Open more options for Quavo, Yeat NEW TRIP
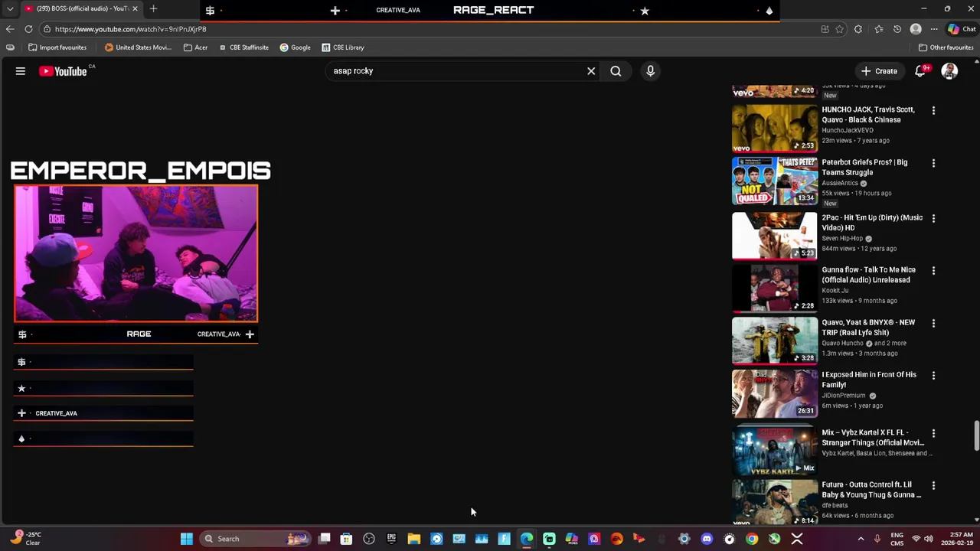 point(933,323)
